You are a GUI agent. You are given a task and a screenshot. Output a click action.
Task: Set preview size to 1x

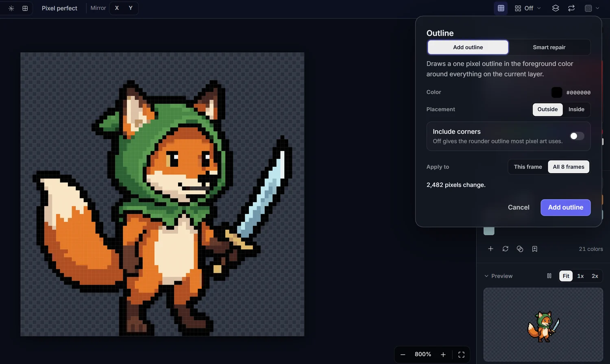pyautogui.click(x=580, y=276)
